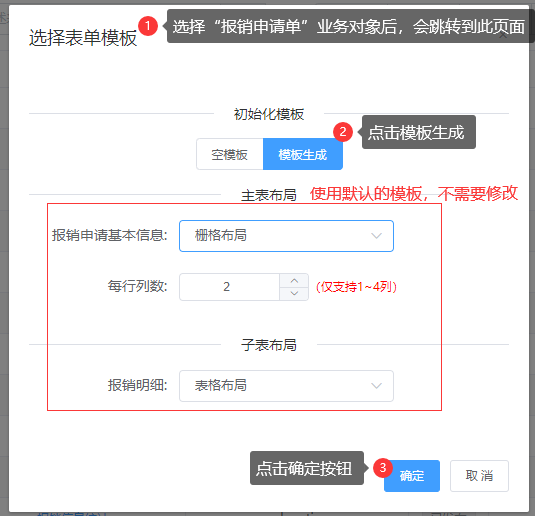The width and height of the screenshot is (535, 516).
Task: Select the 模板生成 option
Action: coord(303,154)
